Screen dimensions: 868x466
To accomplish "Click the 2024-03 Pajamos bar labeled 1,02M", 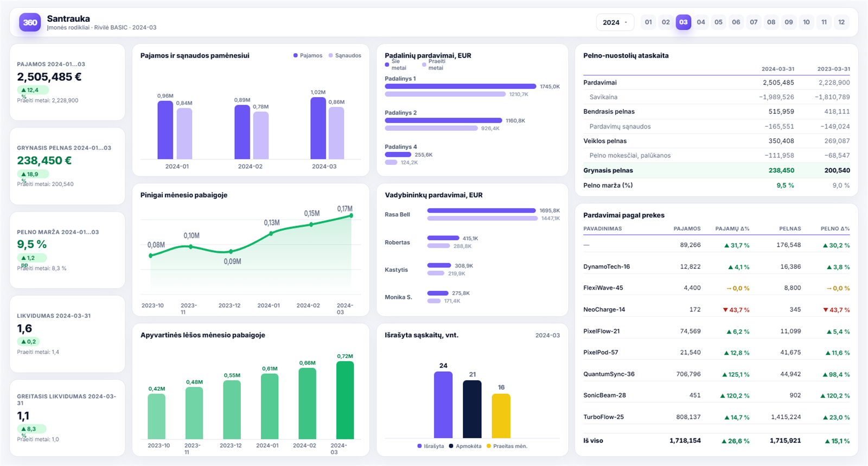I will tap(318, 128).
